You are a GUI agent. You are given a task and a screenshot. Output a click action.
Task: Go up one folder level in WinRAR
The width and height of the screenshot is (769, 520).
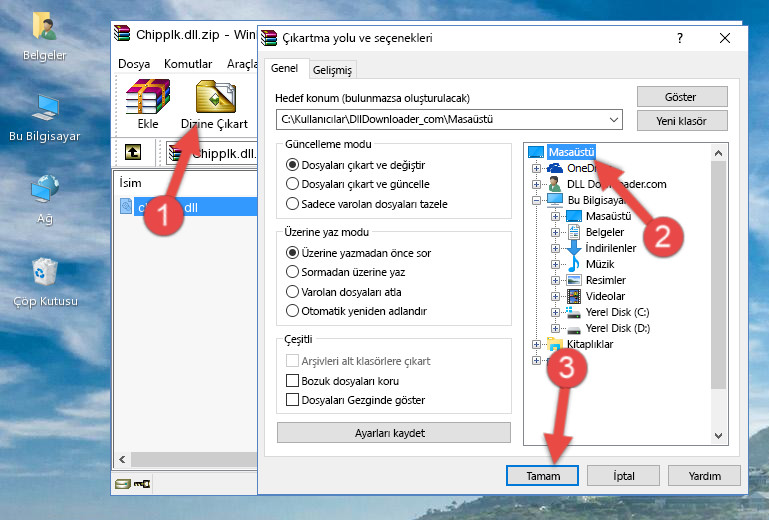tap(133, 152)
